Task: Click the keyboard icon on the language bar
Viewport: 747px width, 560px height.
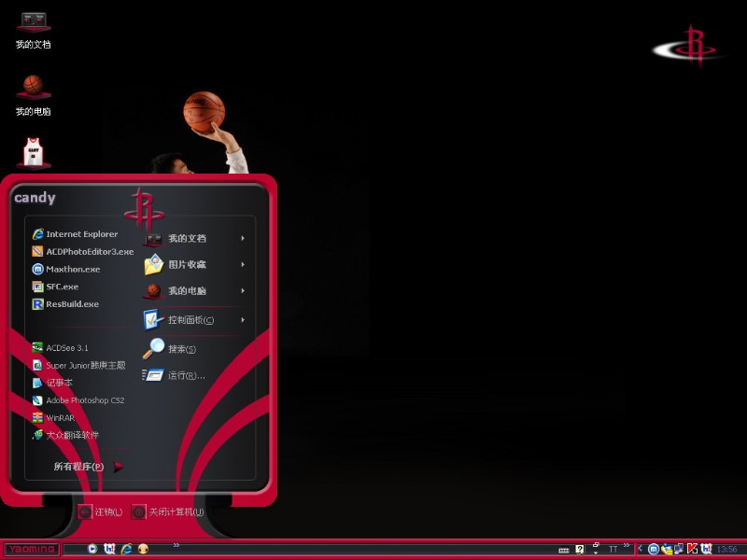Action: tap(564, 550)
